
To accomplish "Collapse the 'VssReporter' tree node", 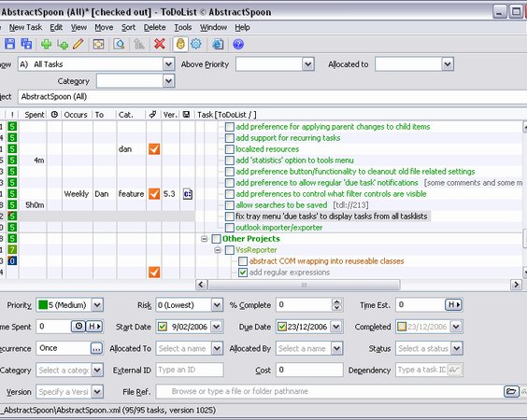I will pos(218,250).
